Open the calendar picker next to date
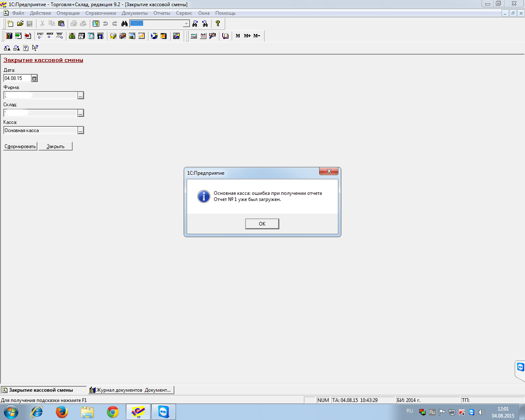The image size is (525, 420). point(34,78)
